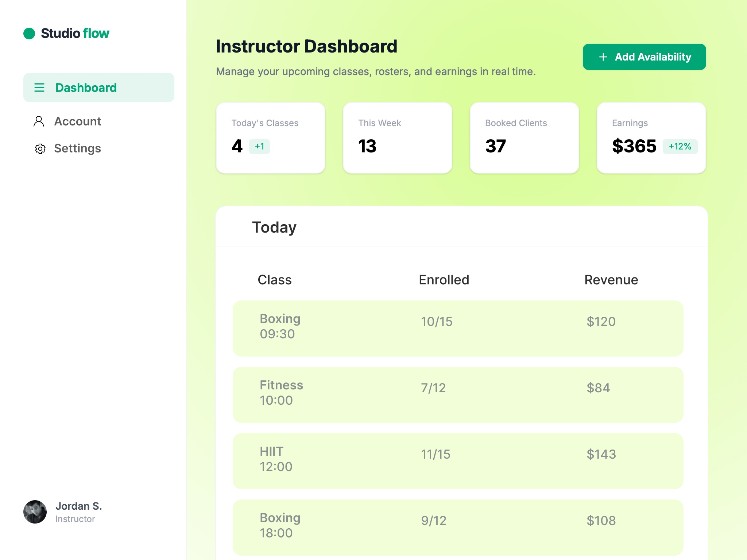Click the Studio flow brand name
This screenshot has height=560, width=747.
click(x=75, y=34)
